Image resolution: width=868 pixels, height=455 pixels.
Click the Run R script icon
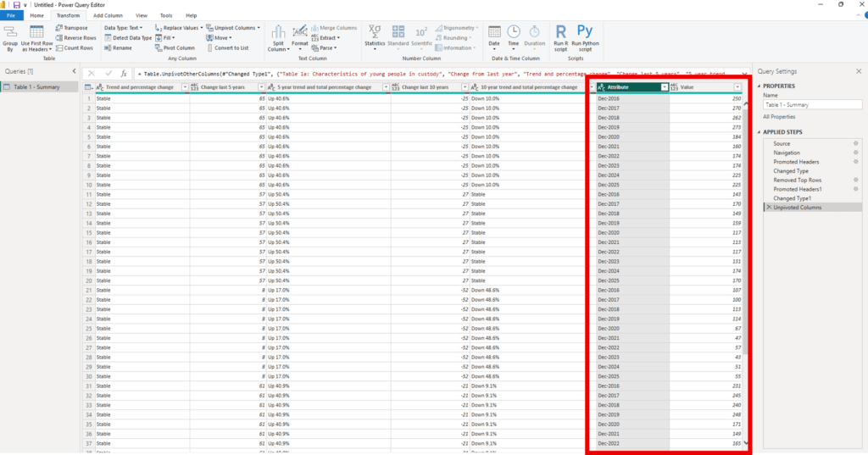pos(560,31)
